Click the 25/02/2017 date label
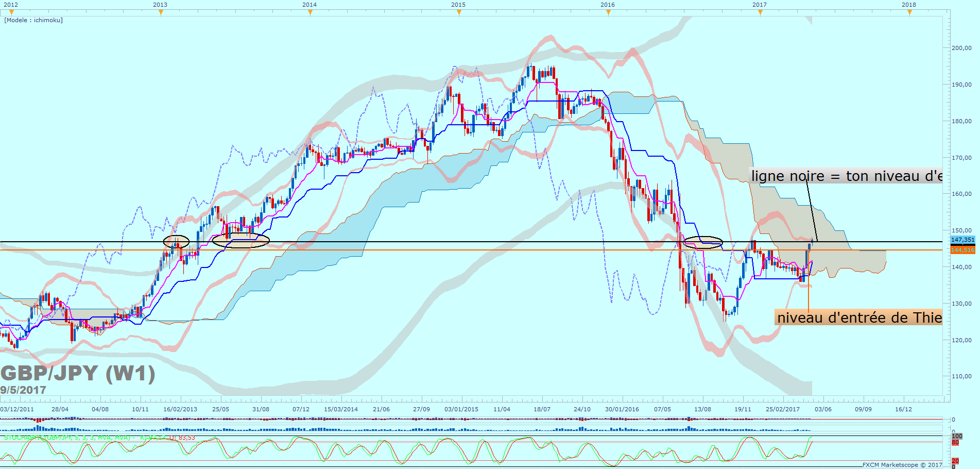The width and height of the screenshot is (980, 469). point(783,409)
